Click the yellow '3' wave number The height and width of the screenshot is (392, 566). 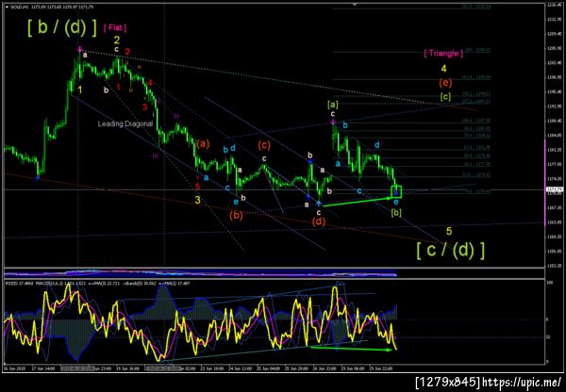point(197,200)
